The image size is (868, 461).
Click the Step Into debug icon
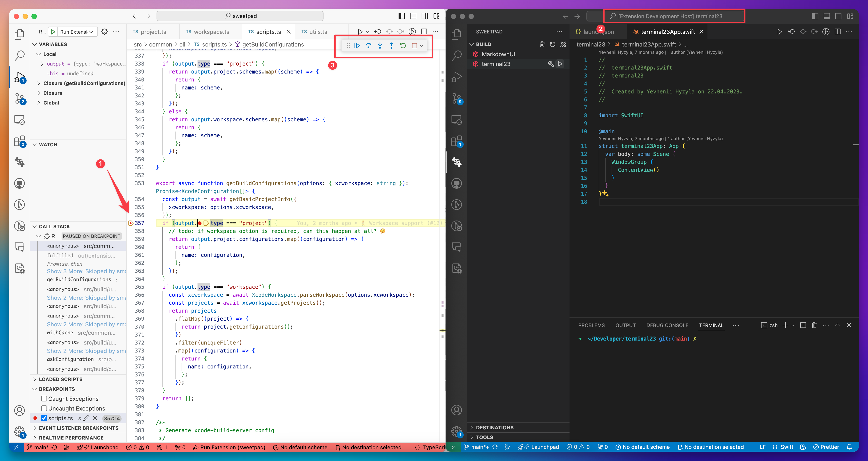tap(380, 45)
